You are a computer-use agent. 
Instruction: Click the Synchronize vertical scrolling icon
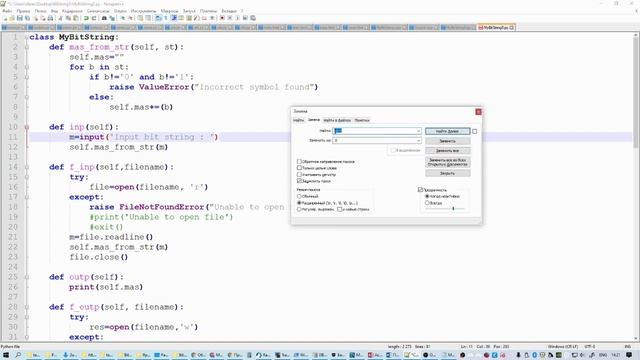(140, 18)
